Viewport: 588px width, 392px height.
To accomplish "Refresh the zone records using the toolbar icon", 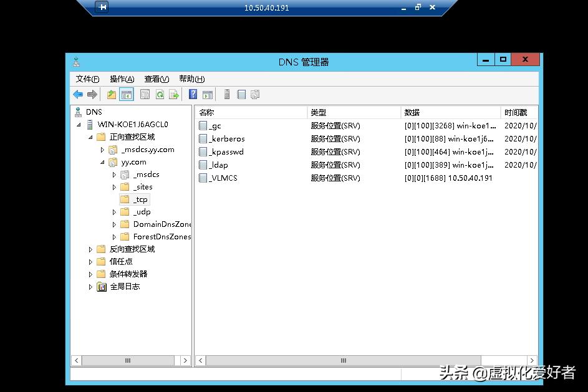I will pyautogui.click(x=161, y=94).
